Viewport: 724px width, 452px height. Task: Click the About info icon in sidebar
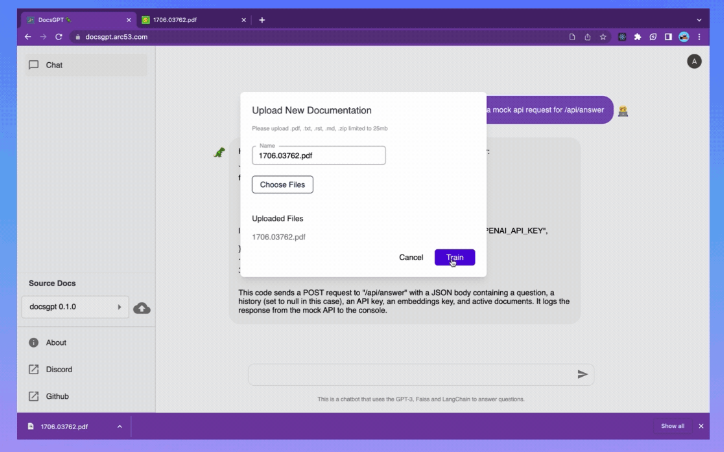pyautogui.click(x=34, y=342)
